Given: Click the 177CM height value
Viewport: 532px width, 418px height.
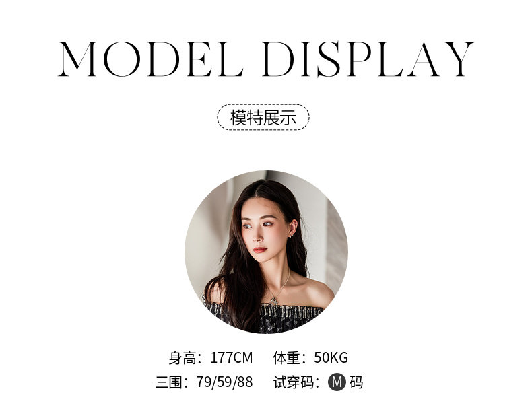Looking at the screenshot, I should pos(232,358).
